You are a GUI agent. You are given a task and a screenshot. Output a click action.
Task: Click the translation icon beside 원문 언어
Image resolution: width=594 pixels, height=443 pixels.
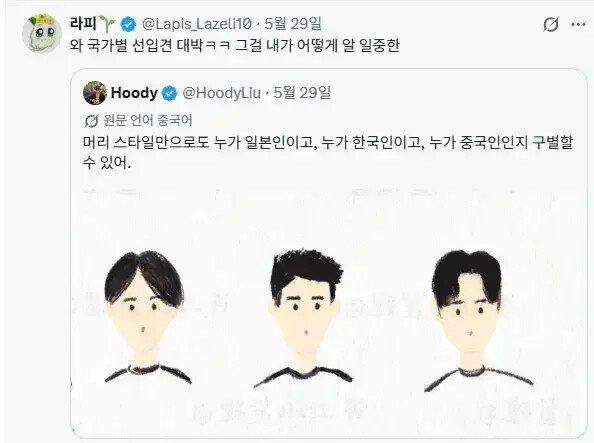coord(91,121)
